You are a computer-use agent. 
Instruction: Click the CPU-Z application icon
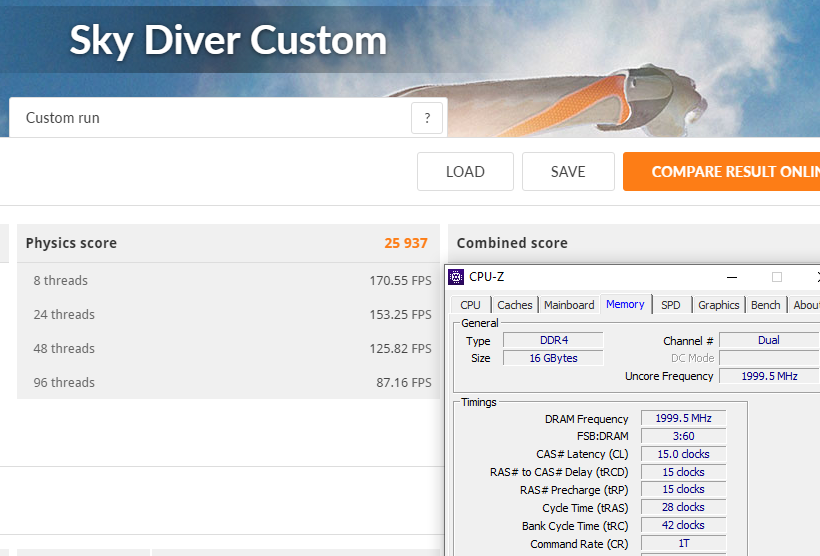click(x=456, y=277)
